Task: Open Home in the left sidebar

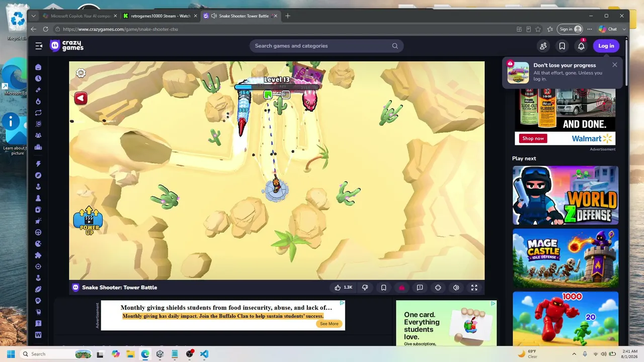Action: [x=38, y=67]
